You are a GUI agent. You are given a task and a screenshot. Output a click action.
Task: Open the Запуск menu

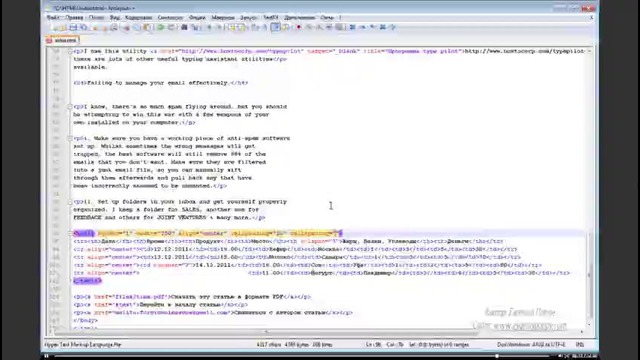tap(248, 18)
